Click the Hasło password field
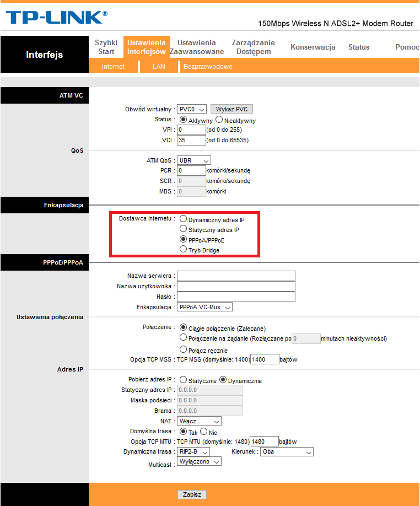The width and height of the screenshot is (420, 506). click(x=236, y=297)
